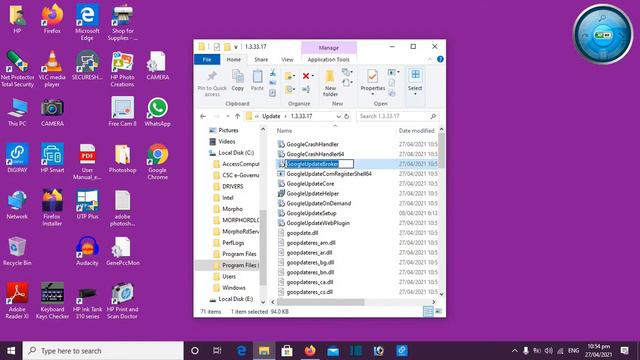Screen dimensions: 640x360
Task: Open Keyboard Keys Checker shortcut
Action: tap(52, 300)
